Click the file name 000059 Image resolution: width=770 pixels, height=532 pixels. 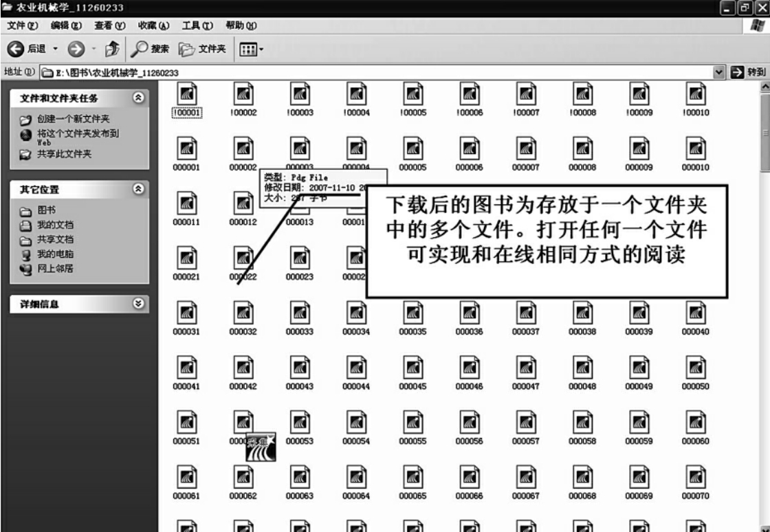click(639, 441)
